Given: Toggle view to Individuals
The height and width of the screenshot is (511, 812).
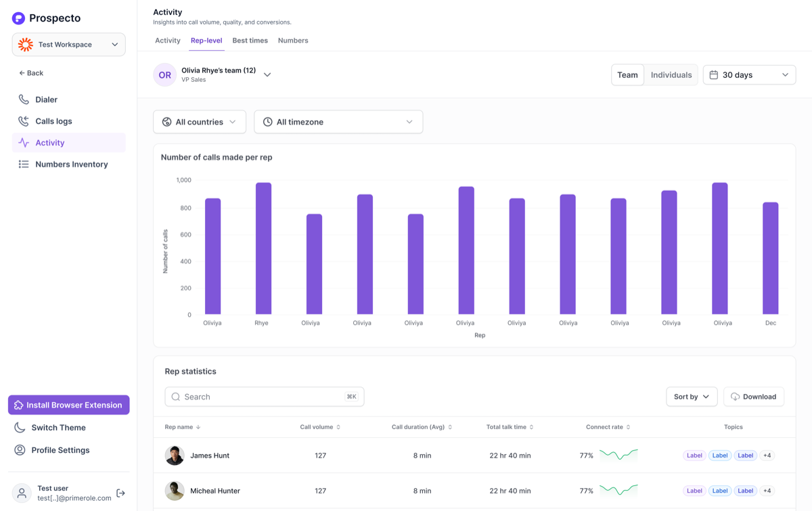Looking at the screenshot, I should click(x=671, y=75).
